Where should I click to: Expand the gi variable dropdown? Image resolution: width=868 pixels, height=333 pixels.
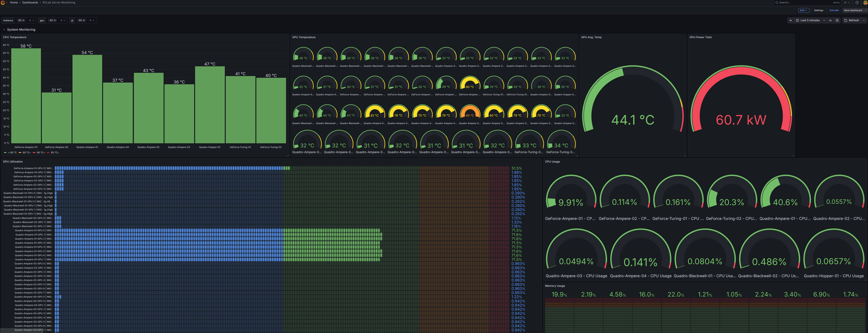94,20
